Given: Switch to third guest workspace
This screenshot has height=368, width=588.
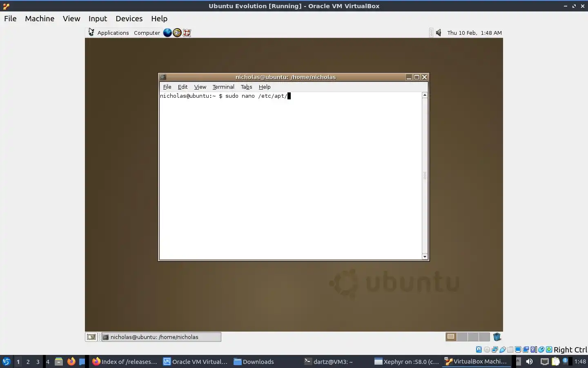Looking at the screenshot, I should point(473,337).
